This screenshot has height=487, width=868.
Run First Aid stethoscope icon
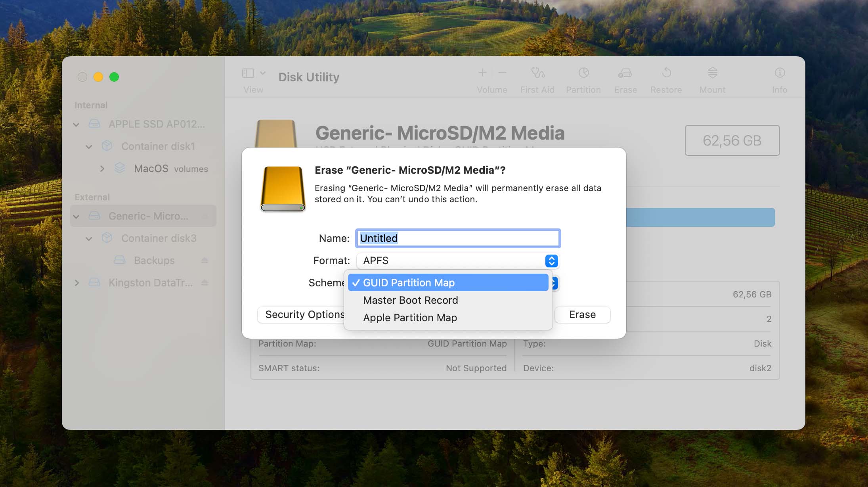click(x=537, y=73)
